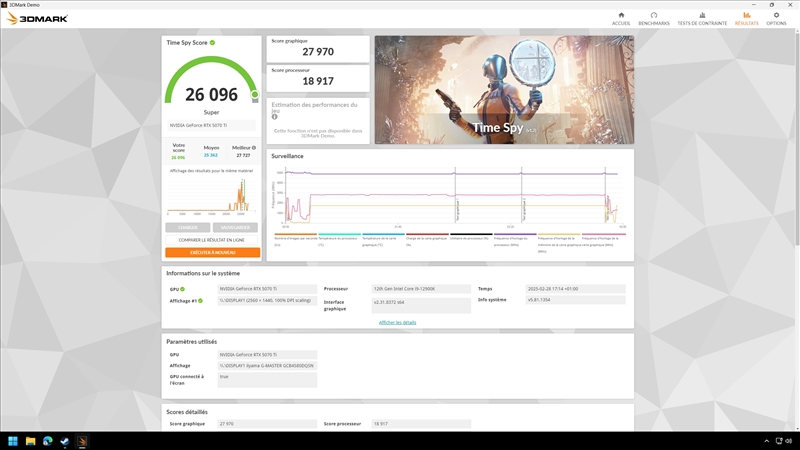The height and width of the screenshot is (450, 800).
Task: Click the score gauge end marker
Action: [255, 94]
